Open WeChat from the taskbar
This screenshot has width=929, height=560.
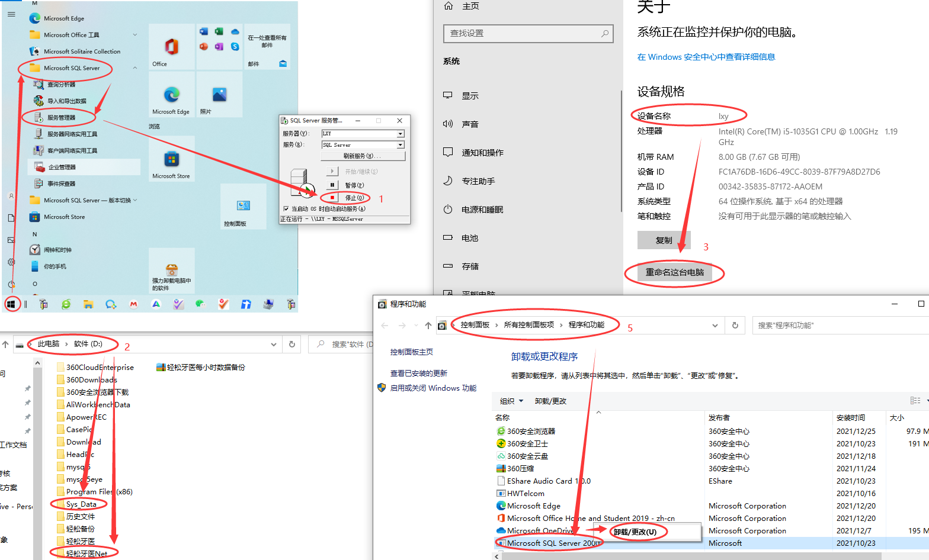[x=200, y=304]
